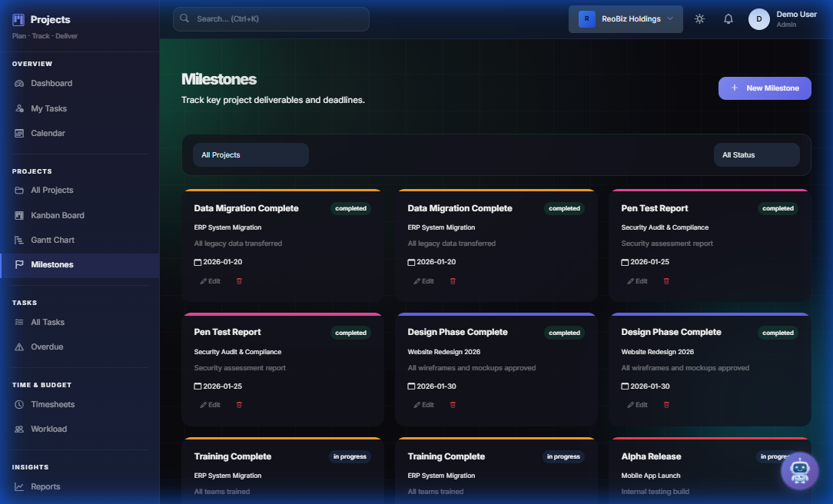The width and height of the screenshot is (833, 504).
Task: Check Overdue tasks
Action: point(45,346)
